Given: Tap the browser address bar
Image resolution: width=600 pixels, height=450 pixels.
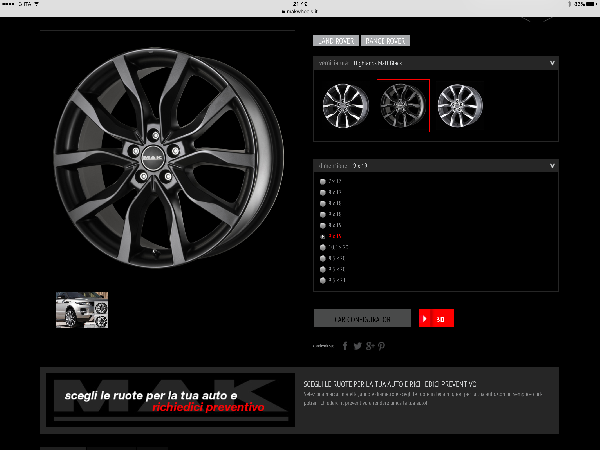Looking at the screenshot, I should (300, 11).
